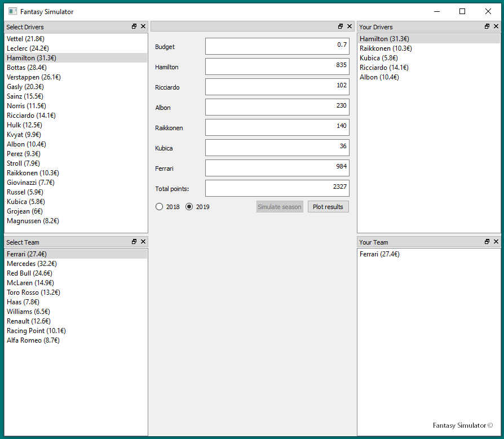This screenshot has width=504, height=439.
Task: Select Norris (11.5€) driver
Action: click(x=76, y=106)
